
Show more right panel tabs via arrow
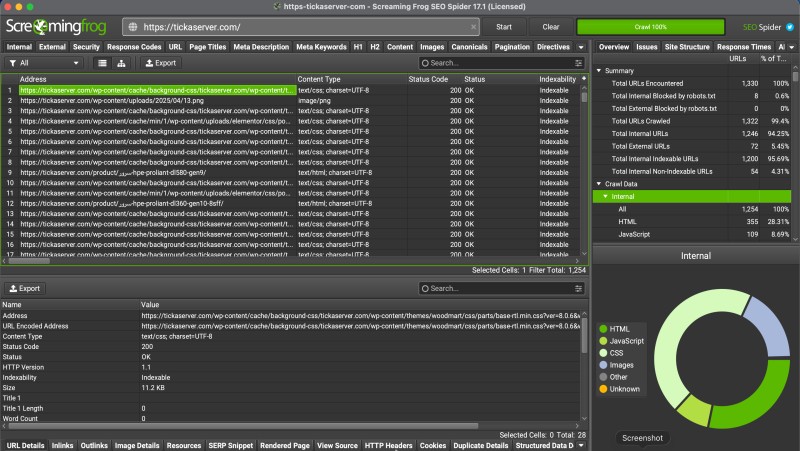pos(791,47)
